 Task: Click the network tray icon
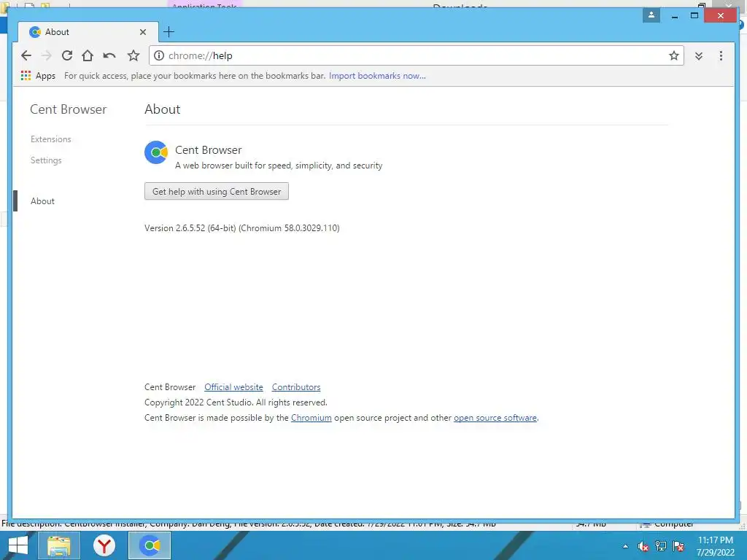point(661,546)
